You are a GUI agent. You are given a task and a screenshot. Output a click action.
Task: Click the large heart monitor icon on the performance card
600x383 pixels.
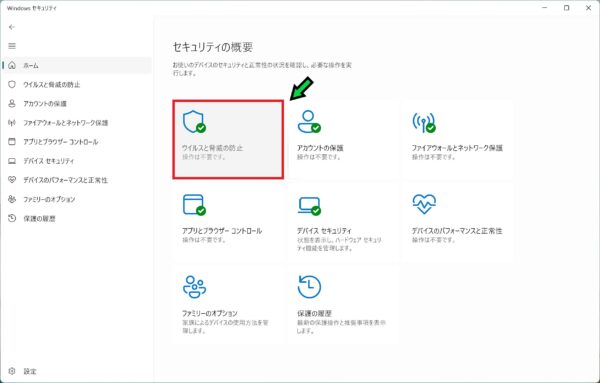click(424, 204)
